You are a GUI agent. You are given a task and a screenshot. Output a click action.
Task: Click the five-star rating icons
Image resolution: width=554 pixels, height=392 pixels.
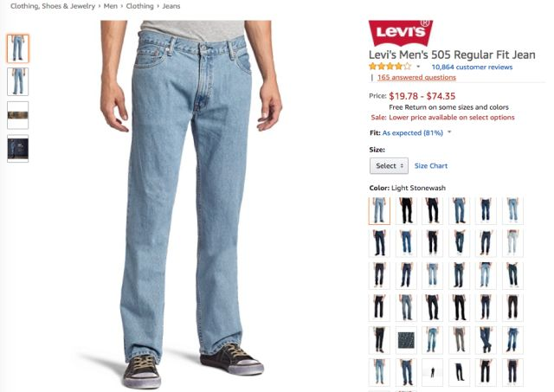click(390, 67)
